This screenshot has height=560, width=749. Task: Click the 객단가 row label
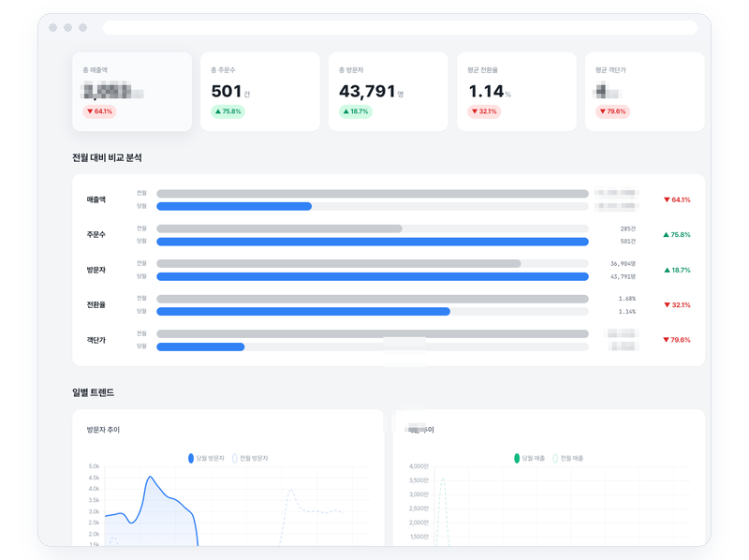tap(96, 340)
